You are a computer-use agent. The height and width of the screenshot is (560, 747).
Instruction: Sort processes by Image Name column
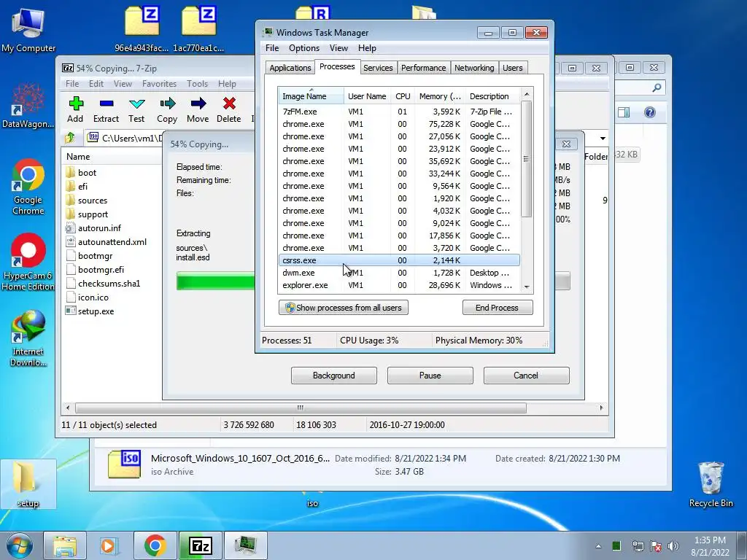(311, 96)
